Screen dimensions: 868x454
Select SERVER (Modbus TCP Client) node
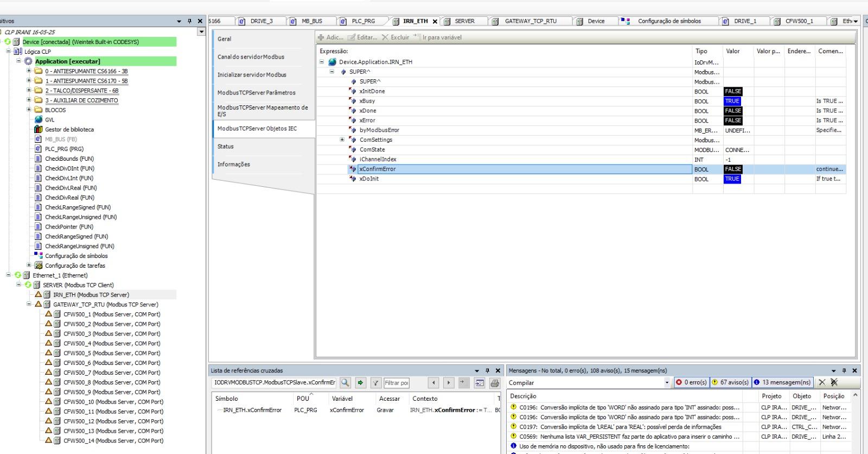[78, 285]
